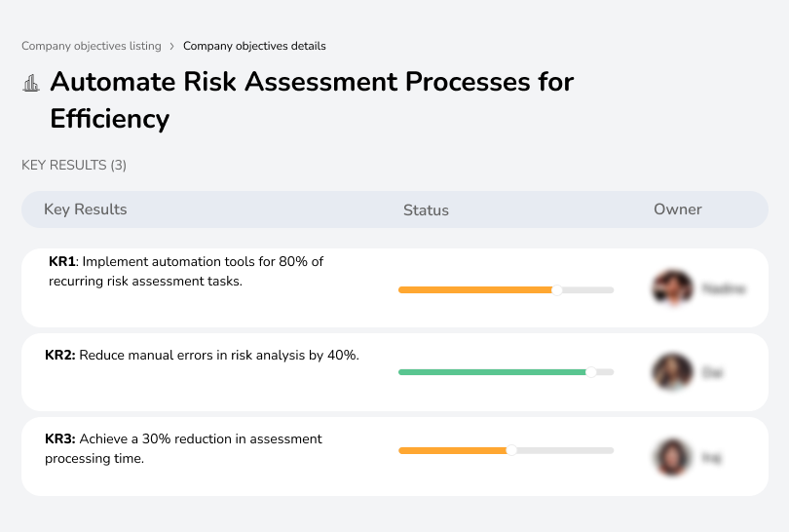Click the breadcrumb chevron separator

[172, 47]
